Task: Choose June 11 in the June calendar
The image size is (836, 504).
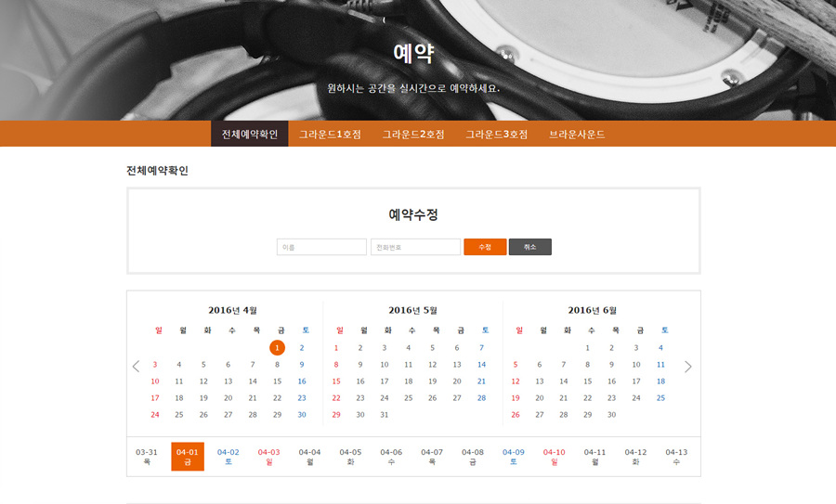Action: click(x=660, y=365)
